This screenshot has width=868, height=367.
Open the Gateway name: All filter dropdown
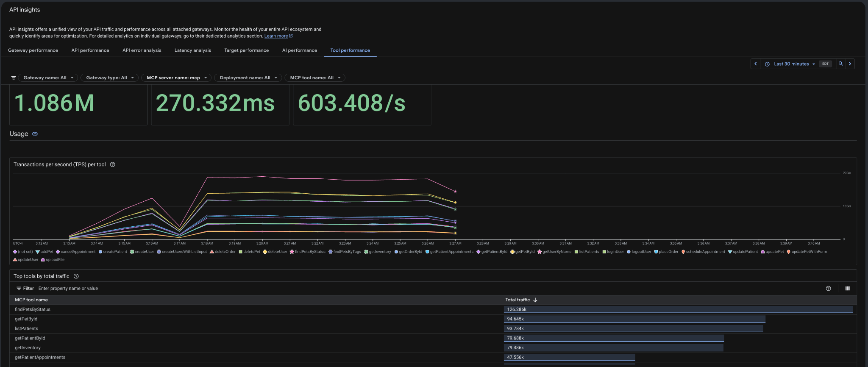(48, 78)
